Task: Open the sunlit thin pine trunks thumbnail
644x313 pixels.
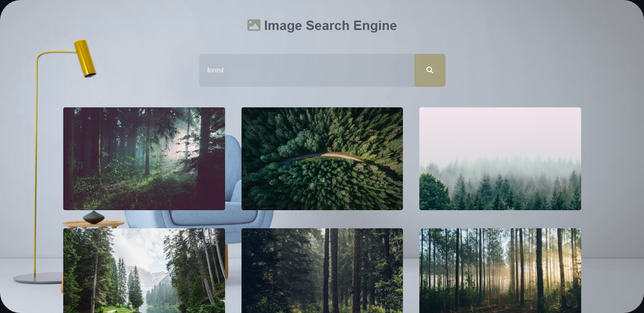Action: coord(500,271)
